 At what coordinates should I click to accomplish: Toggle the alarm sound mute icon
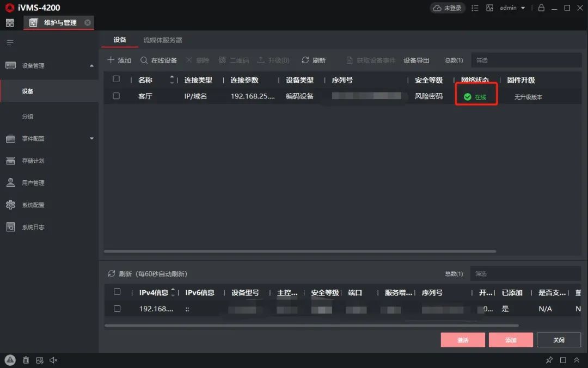point(53,360)
